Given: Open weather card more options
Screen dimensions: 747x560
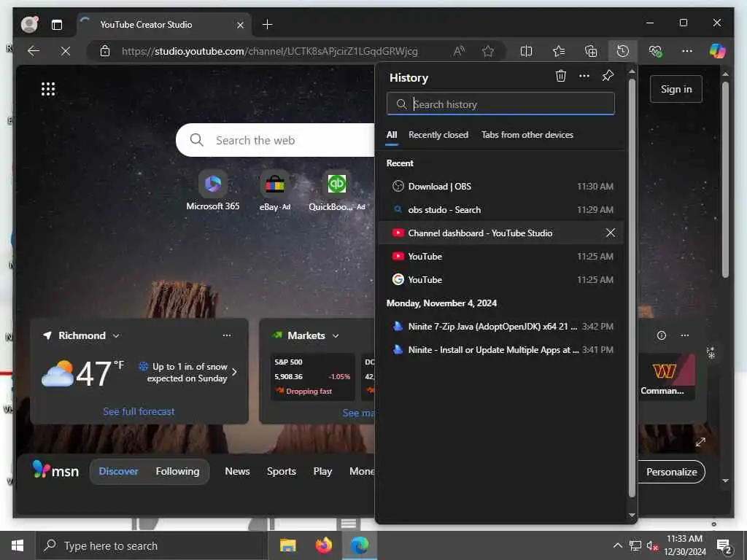Looking at the screenshot, I should coord(227,335).
